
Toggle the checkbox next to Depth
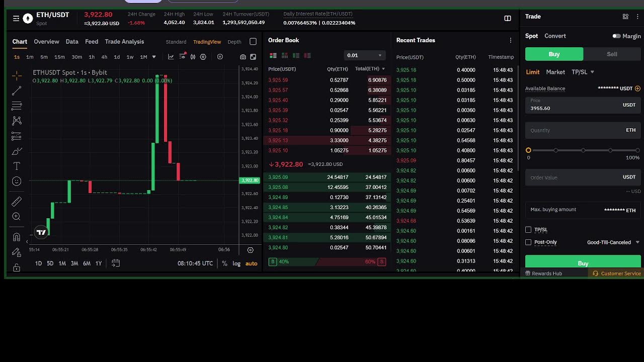253,42
